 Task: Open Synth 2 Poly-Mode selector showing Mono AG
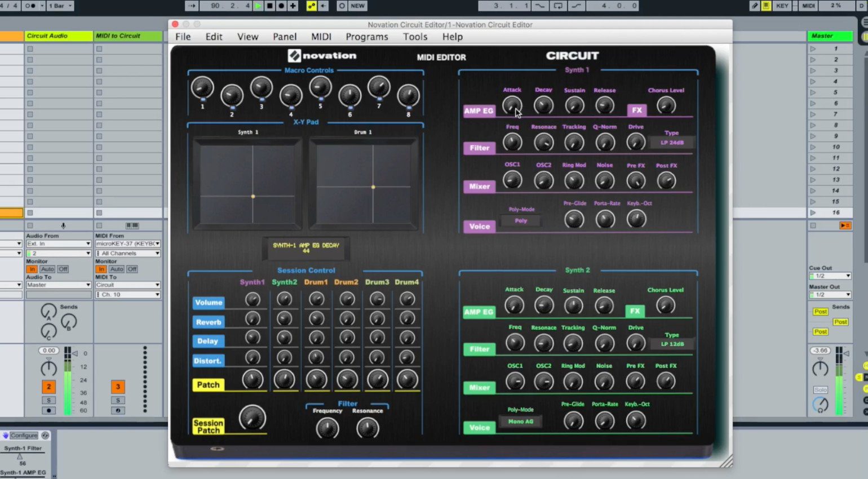click(521, 422)
